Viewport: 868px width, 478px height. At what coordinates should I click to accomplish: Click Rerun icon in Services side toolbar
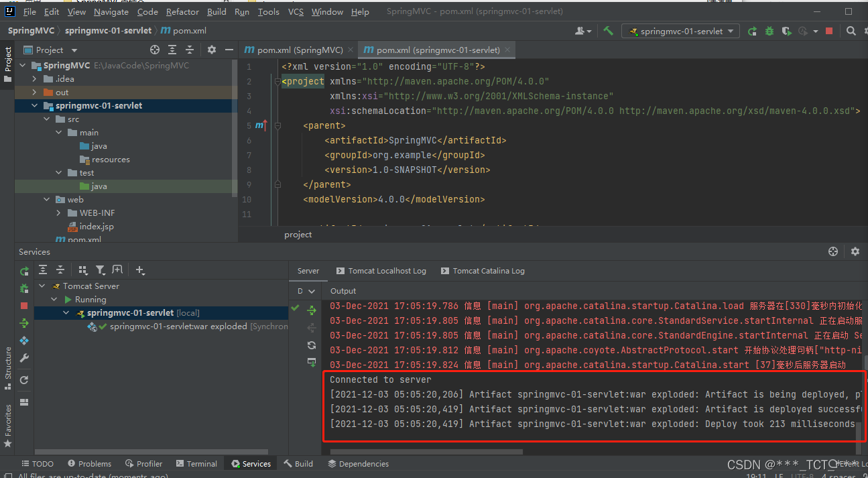pyautogui.click(x=24, y=271)
